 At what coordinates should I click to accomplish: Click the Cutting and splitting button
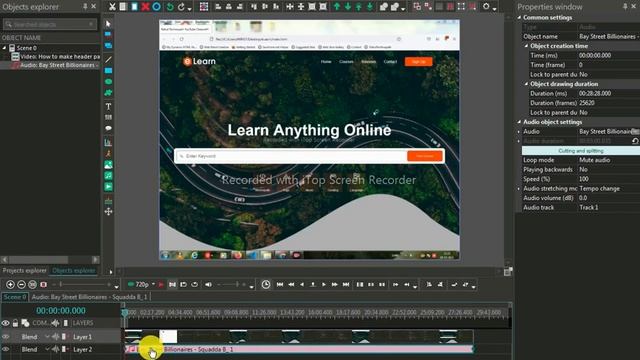(581, 151)
